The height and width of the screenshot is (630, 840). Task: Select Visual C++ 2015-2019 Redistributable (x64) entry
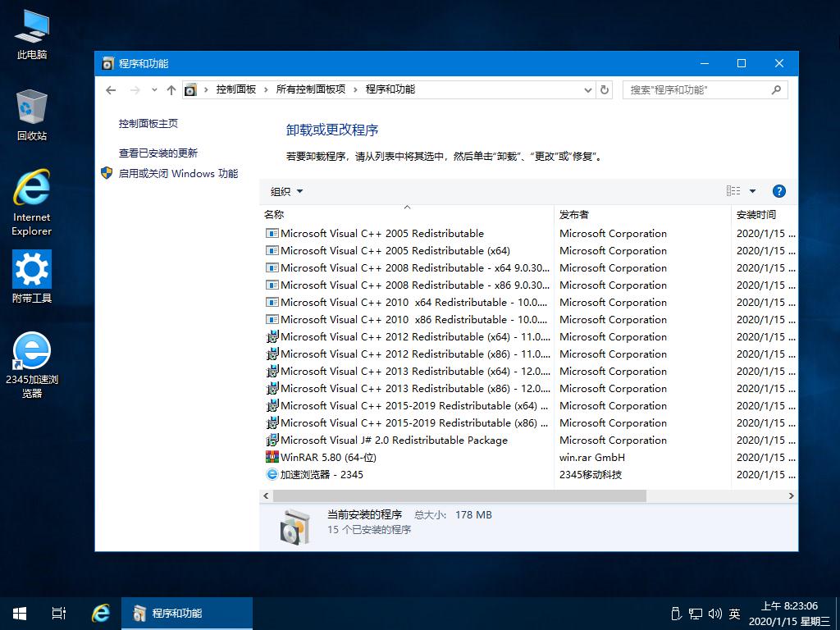coord(407,405)
